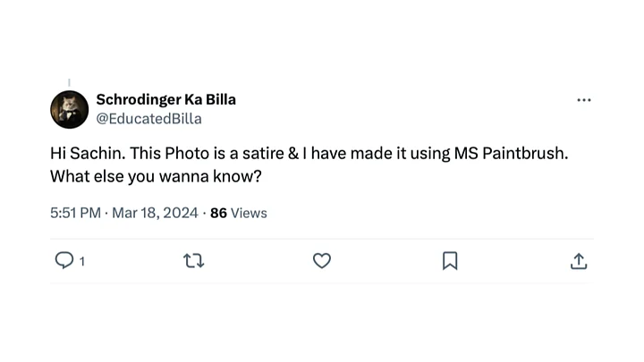Click the reply count number 1

click(x=82, y=262)
